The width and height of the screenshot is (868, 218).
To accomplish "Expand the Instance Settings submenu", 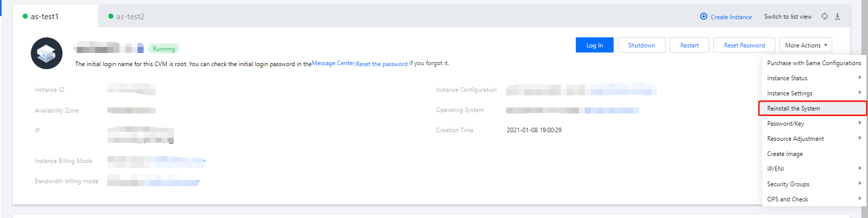I will point(814,93).
